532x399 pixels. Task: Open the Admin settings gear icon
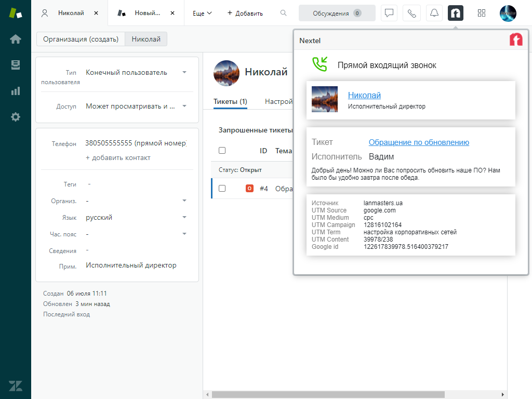[x=16, y=117]
